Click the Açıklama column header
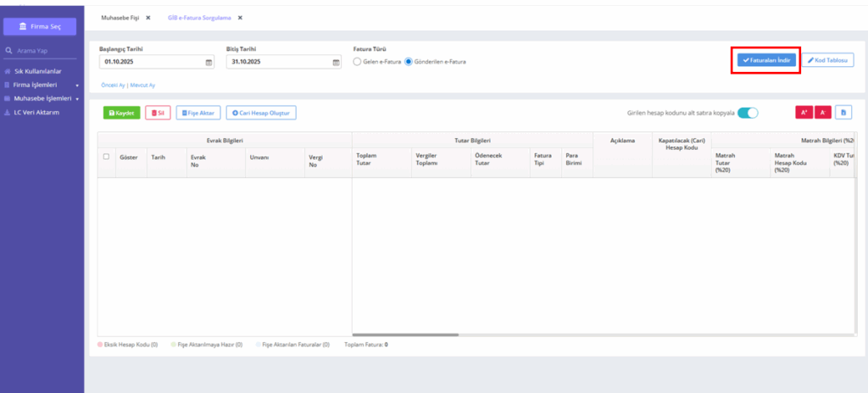The height and width of the screenshot is (393, 868). pyautogui.click(x=623, y=154)
